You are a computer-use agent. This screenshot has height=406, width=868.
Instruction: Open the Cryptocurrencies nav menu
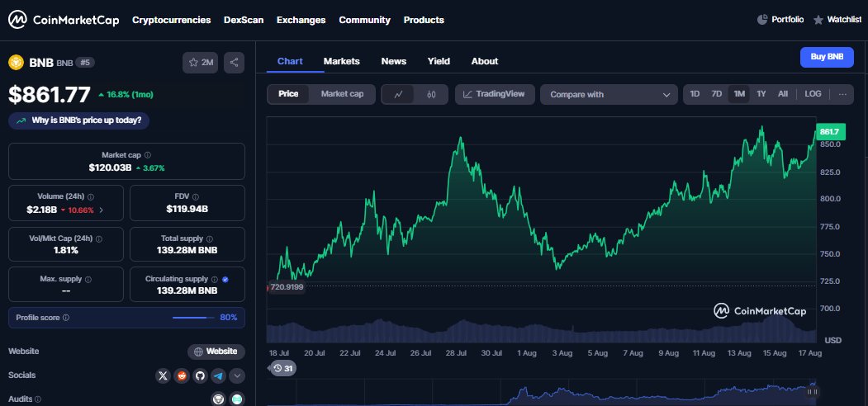pos(172,20)
